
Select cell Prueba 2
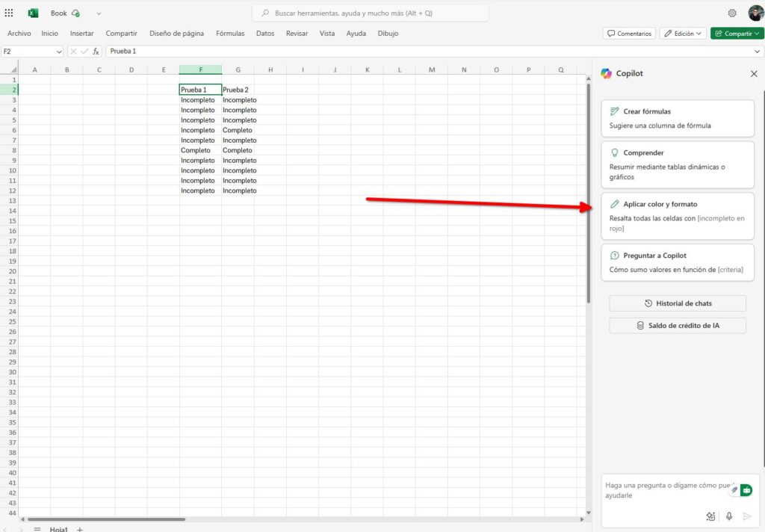point(238,90)
